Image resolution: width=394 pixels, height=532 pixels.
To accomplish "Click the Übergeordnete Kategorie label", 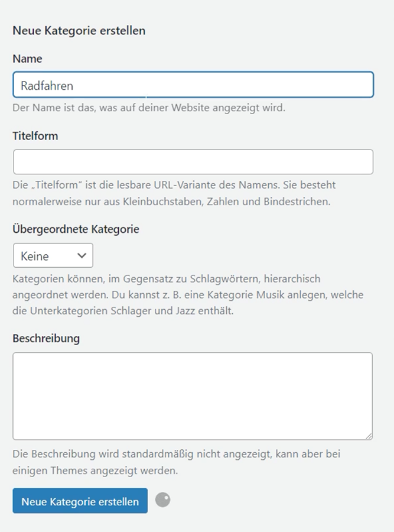I will (76, 229).
